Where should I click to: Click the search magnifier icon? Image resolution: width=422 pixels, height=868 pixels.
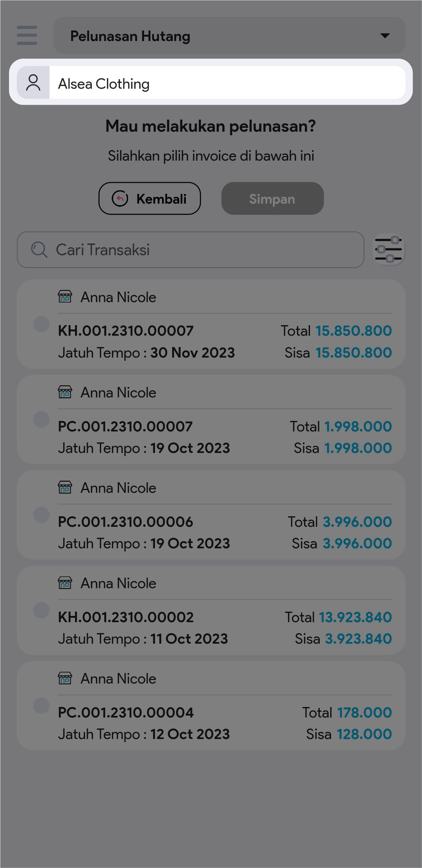pos(39,250)
